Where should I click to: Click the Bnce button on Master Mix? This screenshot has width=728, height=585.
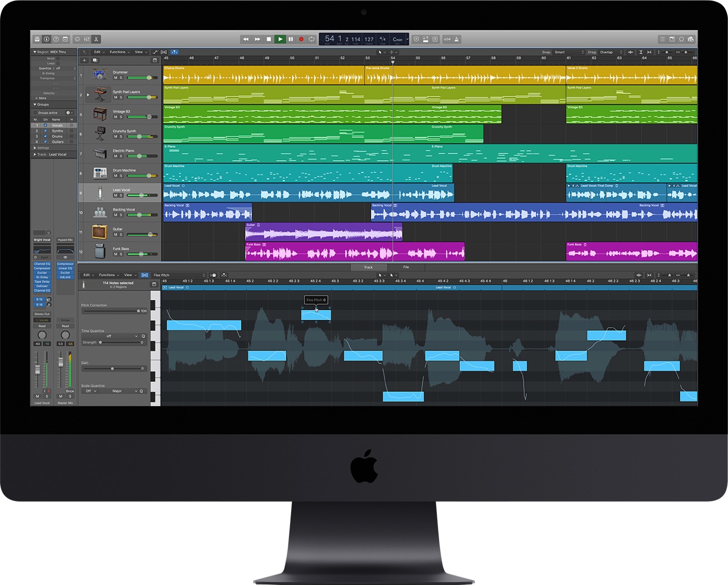coord(69,391)
